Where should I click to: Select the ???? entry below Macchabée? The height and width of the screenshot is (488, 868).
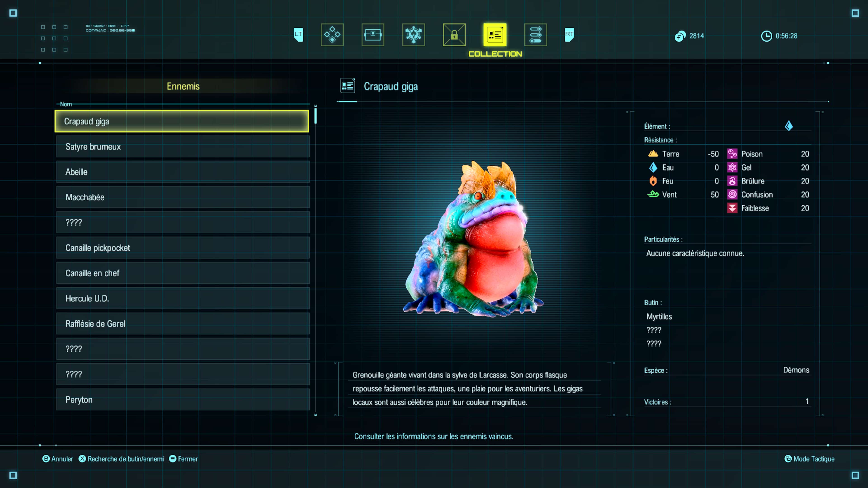183,222
